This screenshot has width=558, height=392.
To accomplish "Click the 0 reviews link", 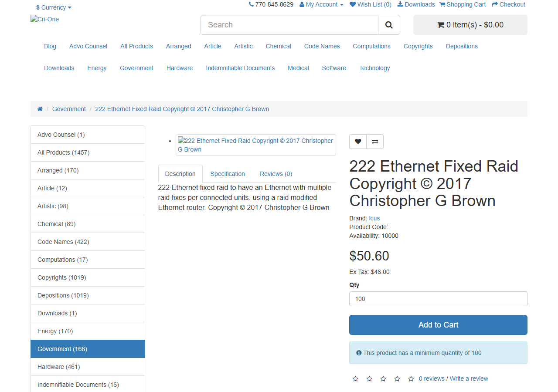I will point(432,378).
